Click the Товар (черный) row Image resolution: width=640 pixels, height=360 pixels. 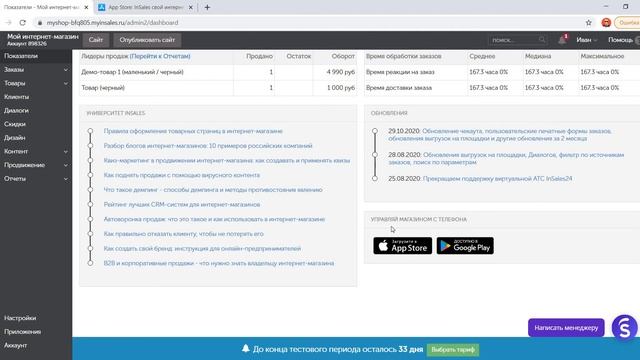click(x=218, y=88)
